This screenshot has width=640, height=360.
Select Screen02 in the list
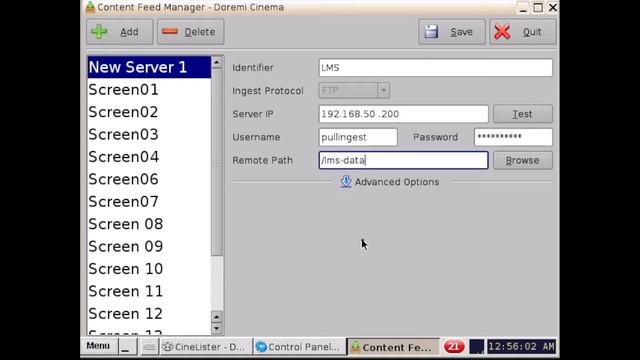pyautogui.click(x=149, y=112)
